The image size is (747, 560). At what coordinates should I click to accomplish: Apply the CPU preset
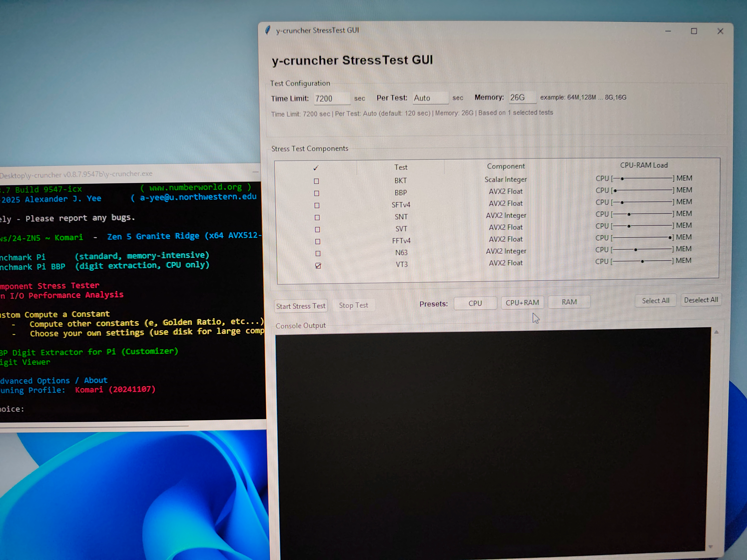475,303
